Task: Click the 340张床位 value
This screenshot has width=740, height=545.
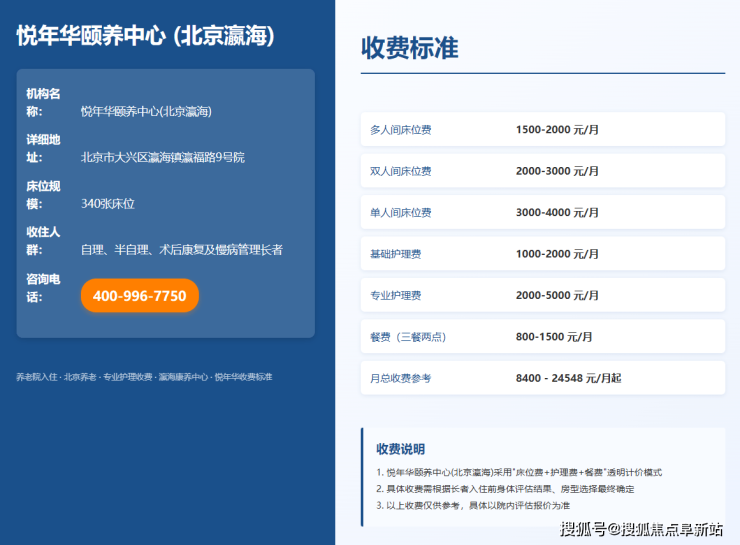Action: tap(108, 203)
